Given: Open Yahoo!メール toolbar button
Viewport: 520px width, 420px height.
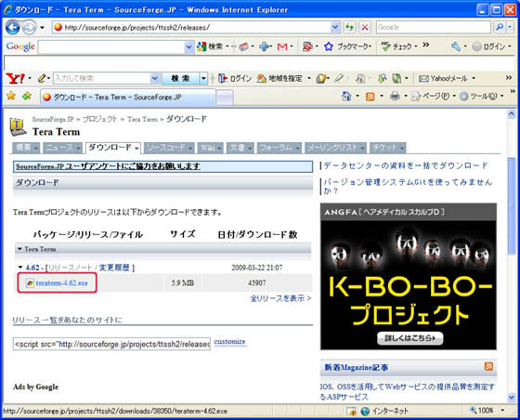Looking at the screenshot, I should tap(443, 78).
